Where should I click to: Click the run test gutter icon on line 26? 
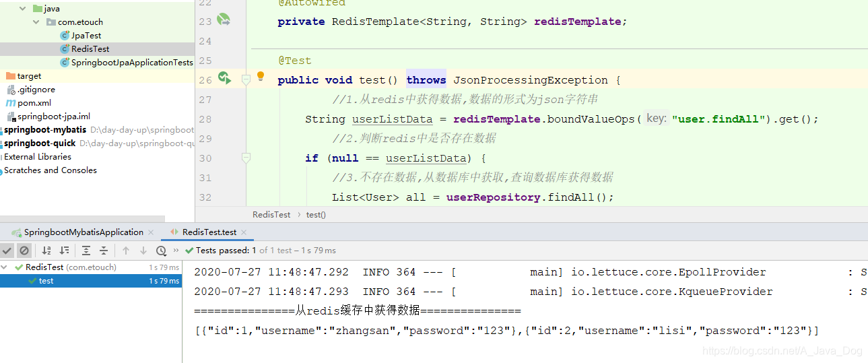pyautogui.click(x=224, y=79)
